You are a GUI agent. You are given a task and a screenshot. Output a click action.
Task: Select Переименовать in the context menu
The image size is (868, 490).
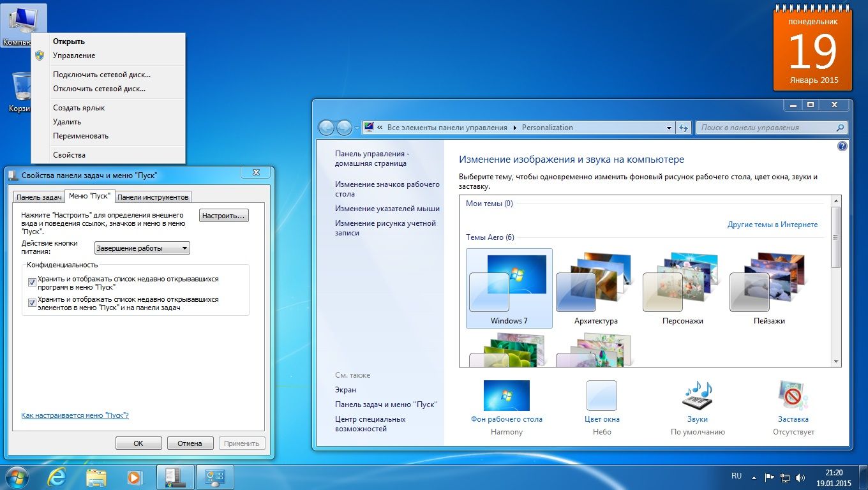coord(108,136)
